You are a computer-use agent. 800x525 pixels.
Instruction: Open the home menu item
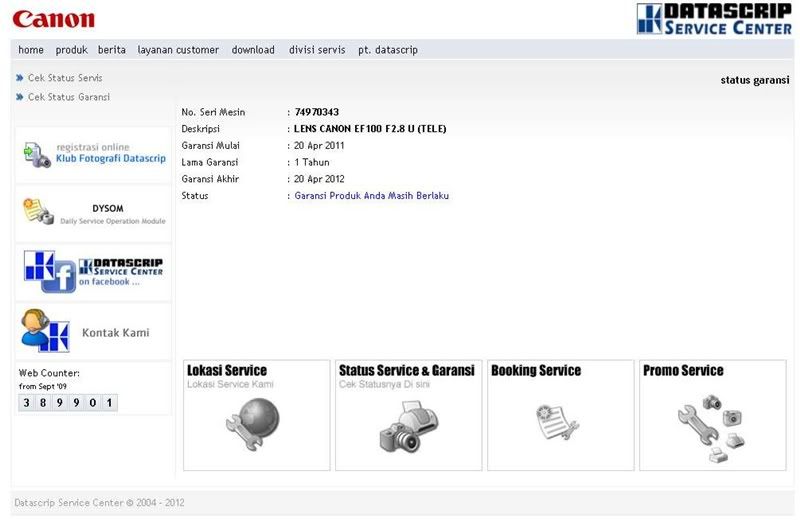tap(31, 50)
